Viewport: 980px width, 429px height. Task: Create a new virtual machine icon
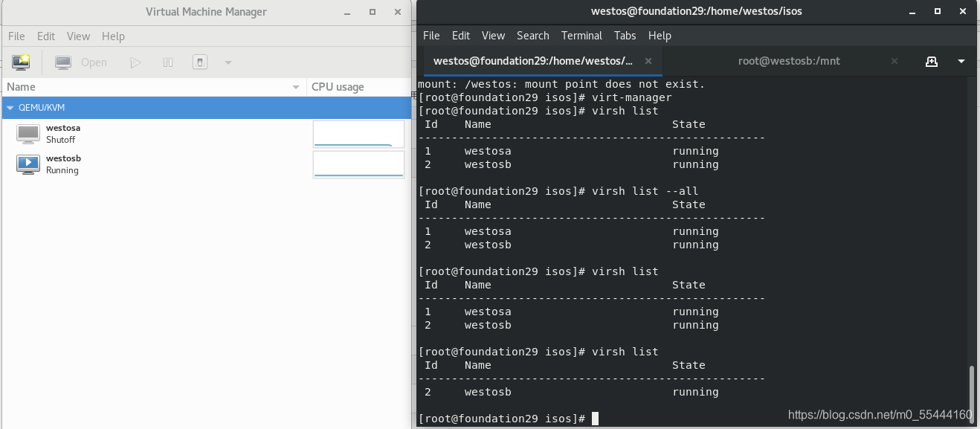21,62
